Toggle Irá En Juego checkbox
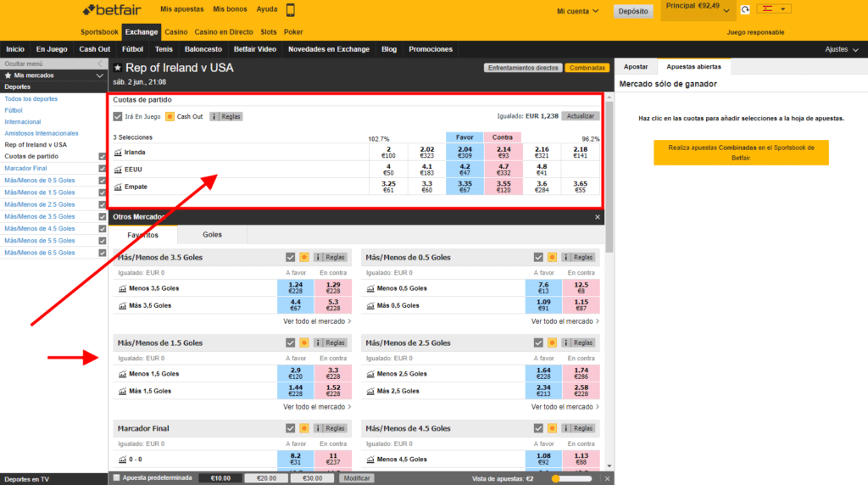This screenshot has height=485, width=868. click(x=117, y=116)
